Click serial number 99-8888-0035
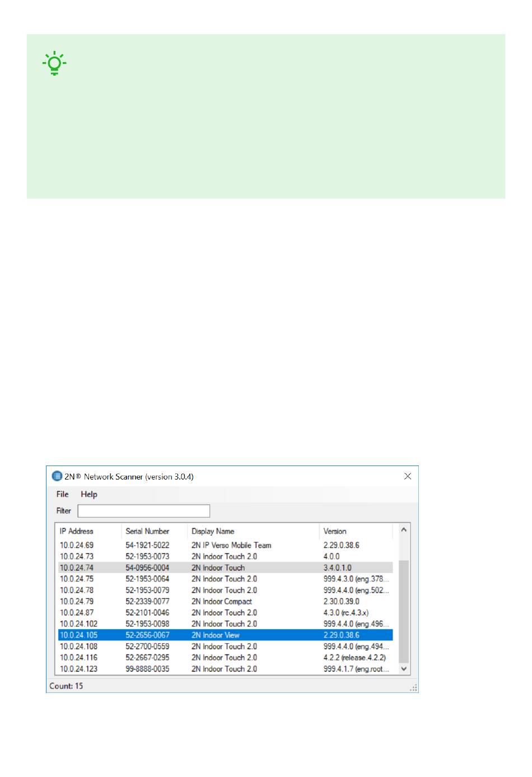The height and width of the screenshot is (777, 532). pos(147,669)
